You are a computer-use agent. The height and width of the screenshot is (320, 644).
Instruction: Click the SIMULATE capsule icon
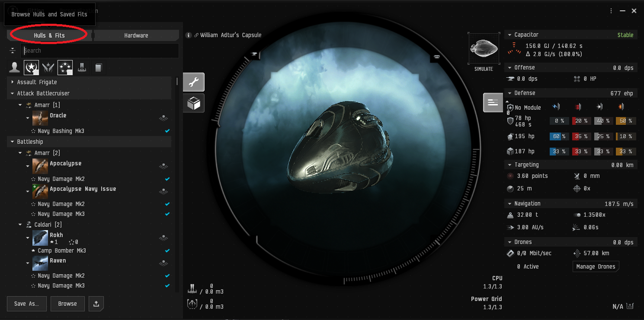(484, 49)
